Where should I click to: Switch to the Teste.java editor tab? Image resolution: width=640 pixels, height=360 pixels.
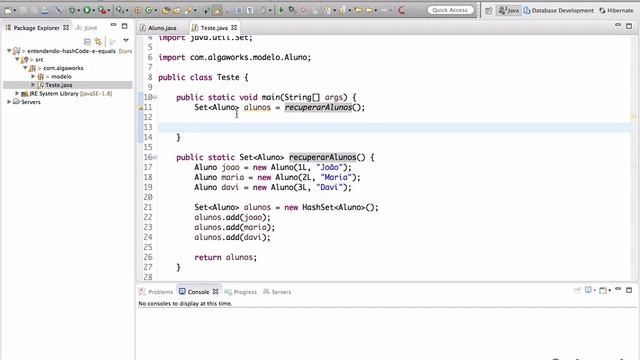tap(214, 28)
